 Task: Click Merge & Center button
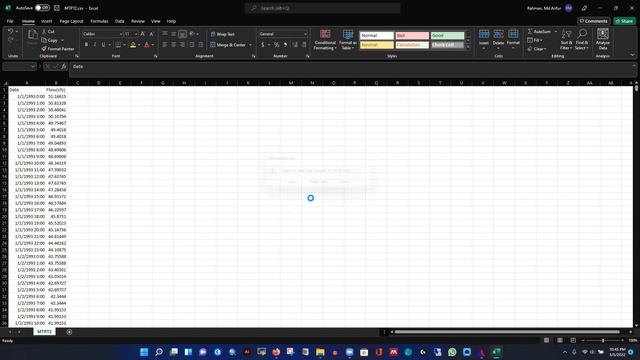click(x=228, y=44)
